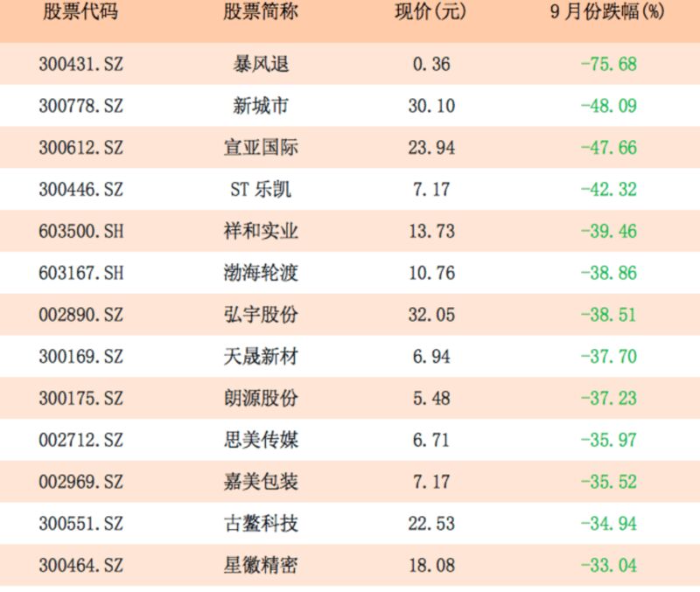
Task: Select stock name 弘宇股份
Action: pos(261,315)
